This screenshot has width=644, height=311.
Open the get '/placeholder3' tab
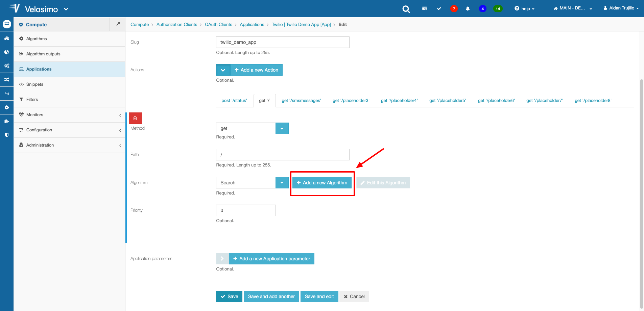tap(351, 101)
